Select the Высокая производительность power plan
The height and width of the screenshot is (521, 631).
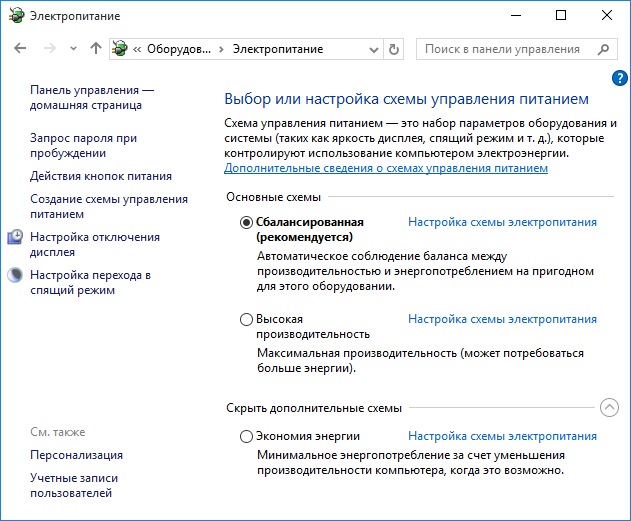[x=246, y=320]
